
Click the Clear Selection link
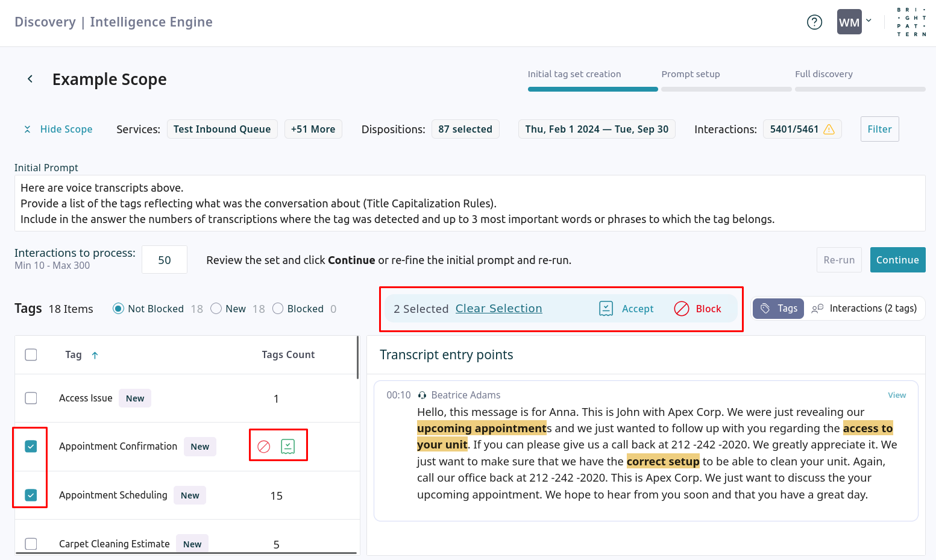click(x=498, y=309)
